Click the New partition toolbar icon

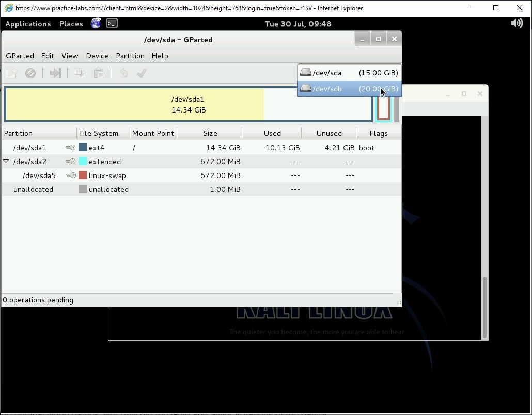(x=12, y=73)
